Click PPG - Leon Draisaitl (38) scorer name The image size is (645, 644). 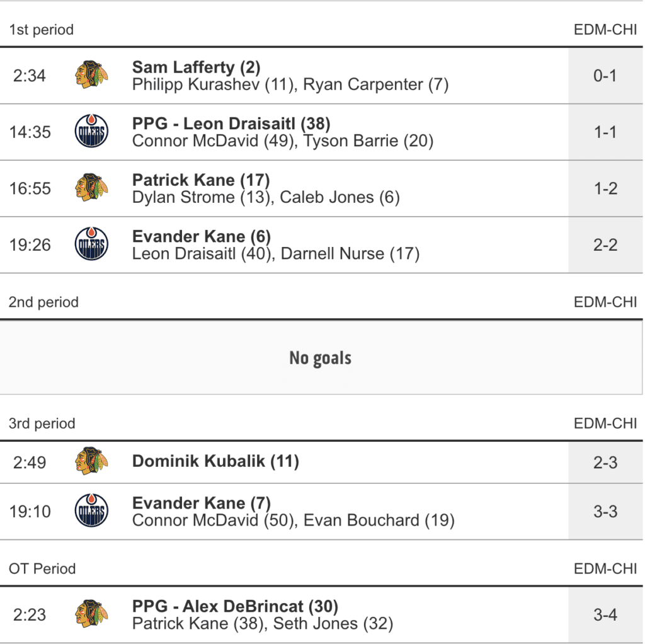231,124
